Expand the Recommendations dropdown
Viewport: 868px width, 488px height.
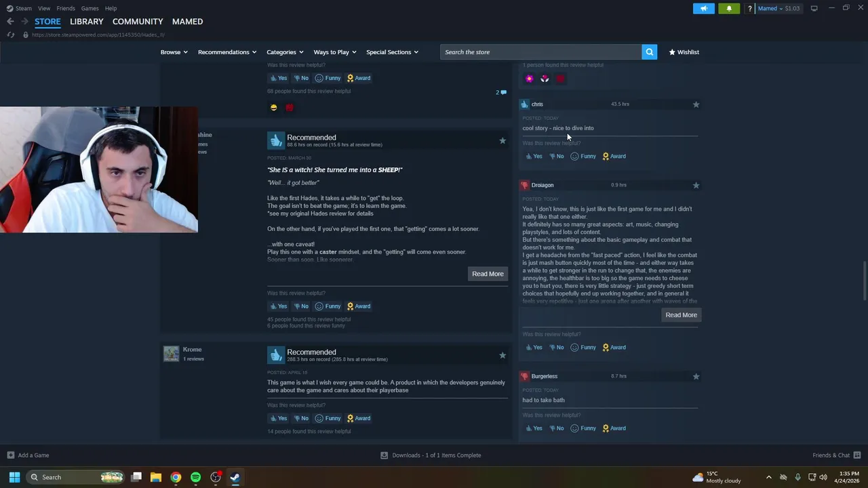tap(227, 52)
